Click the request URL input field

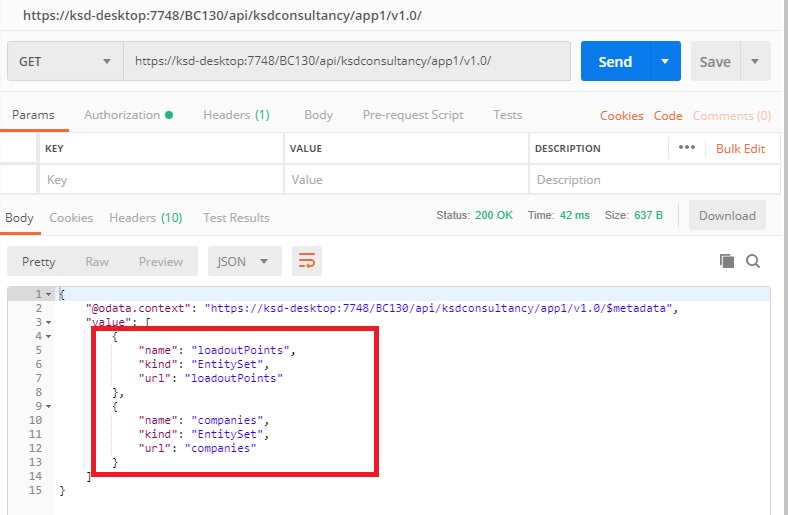tap(346, 61)
